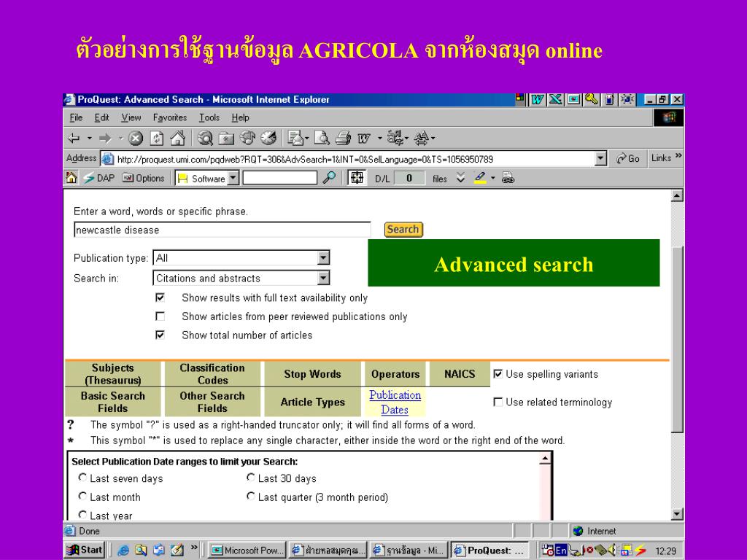747x560 pixels.
Task: Open the View menu
Action: (x=131, y=117)
